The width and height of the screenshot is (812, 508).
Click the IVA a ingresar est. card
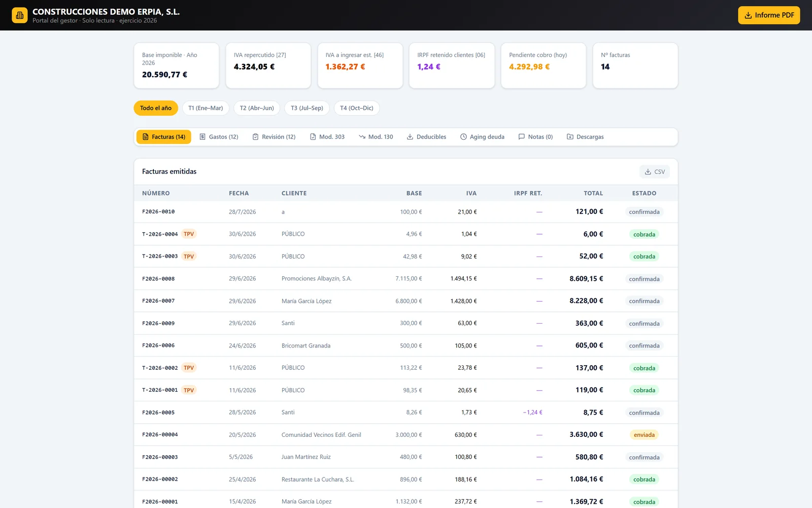pos(360,66)
